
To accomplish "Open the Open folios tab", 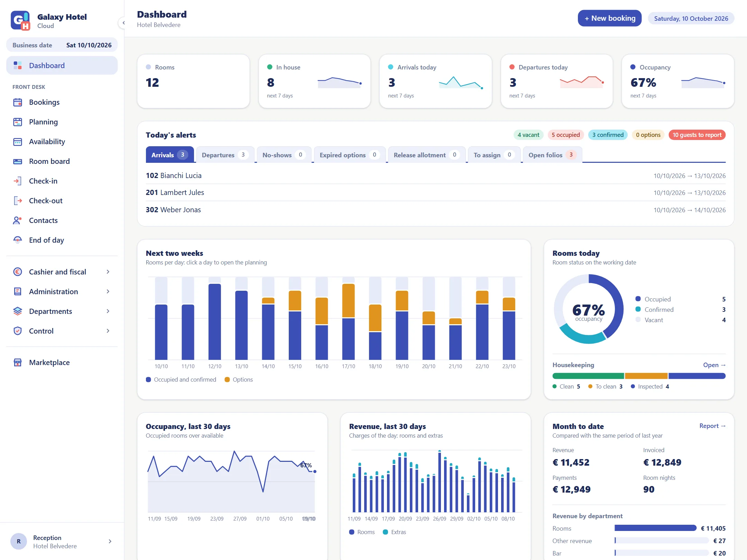I will click(x=552, y=155).
